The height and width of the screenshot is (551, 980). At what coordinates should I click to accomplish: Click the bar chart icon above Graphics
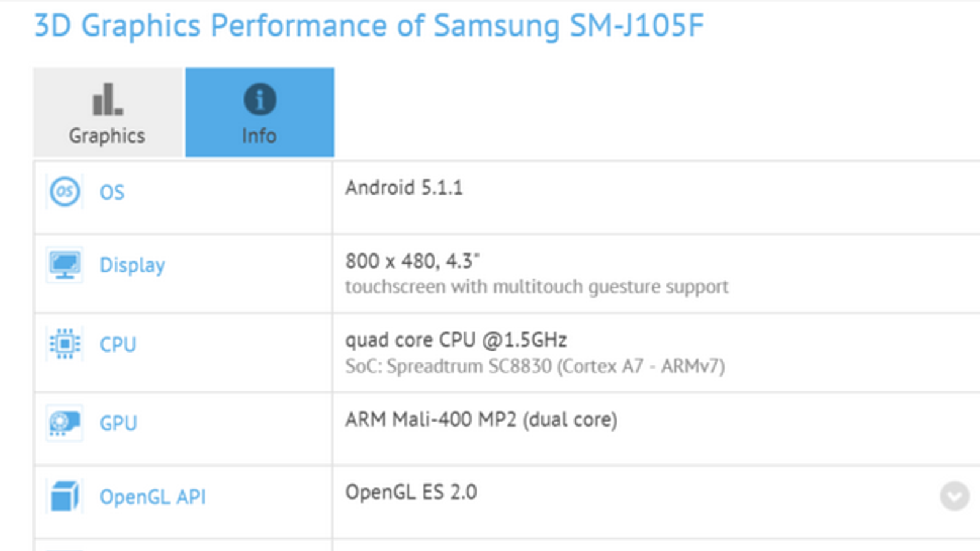point(107,100)
